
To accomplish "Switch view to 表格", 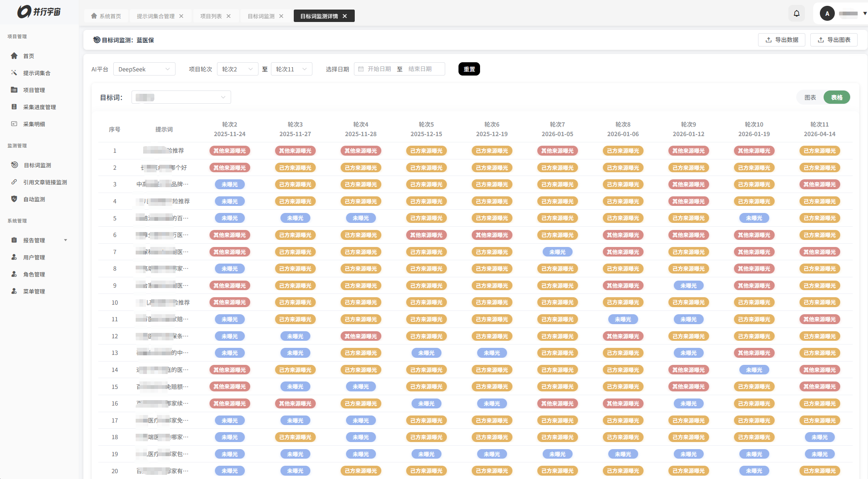I will [x=837, y=98].
